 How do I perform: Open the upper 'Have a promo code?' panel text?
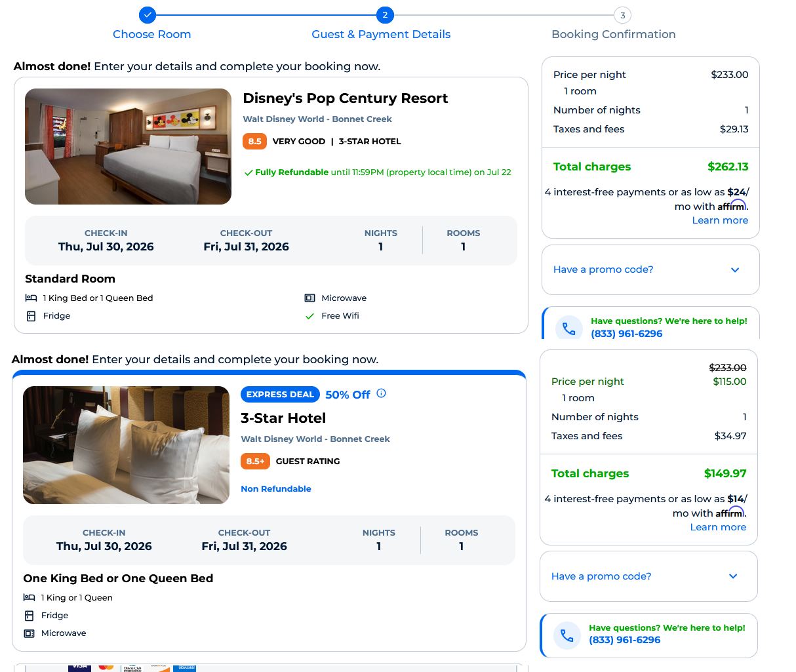[603, 269]
